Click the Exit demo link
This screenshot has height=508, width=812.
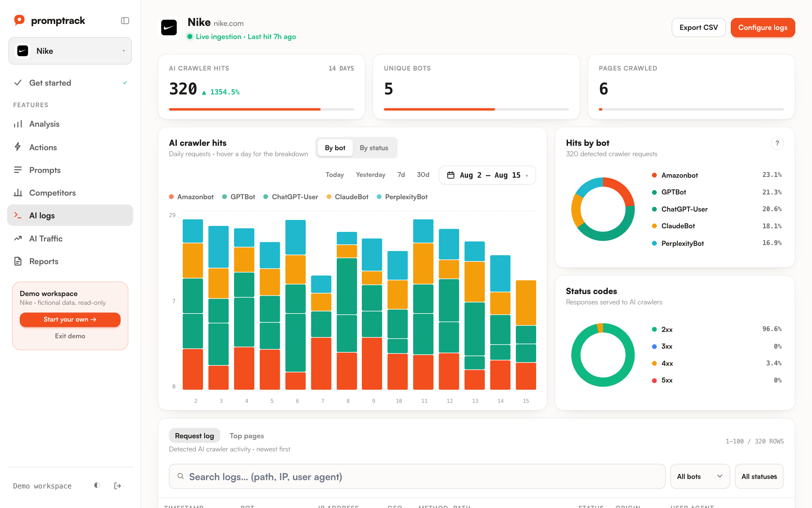[x=70, y=336]
